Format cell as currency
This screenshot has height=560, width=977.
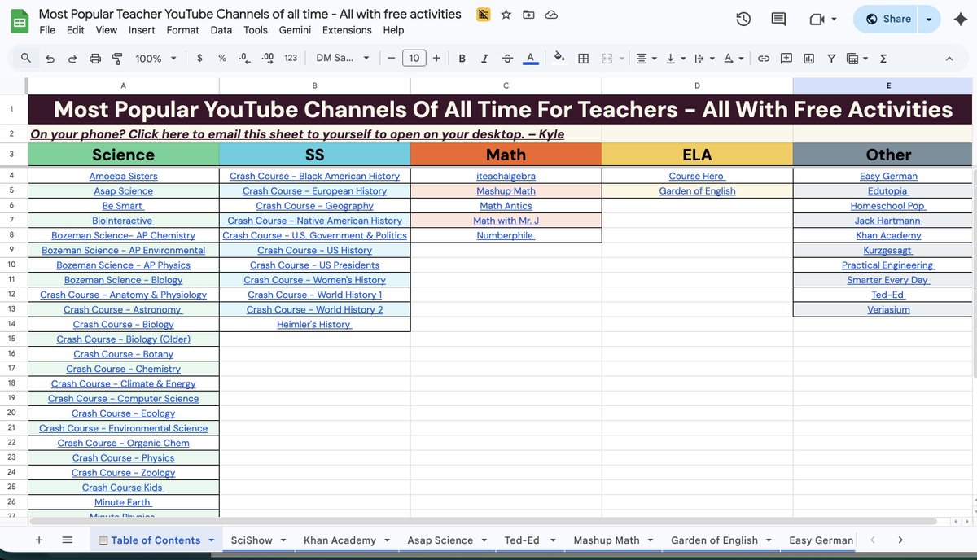pyautogui.click(x=199, y=59)
